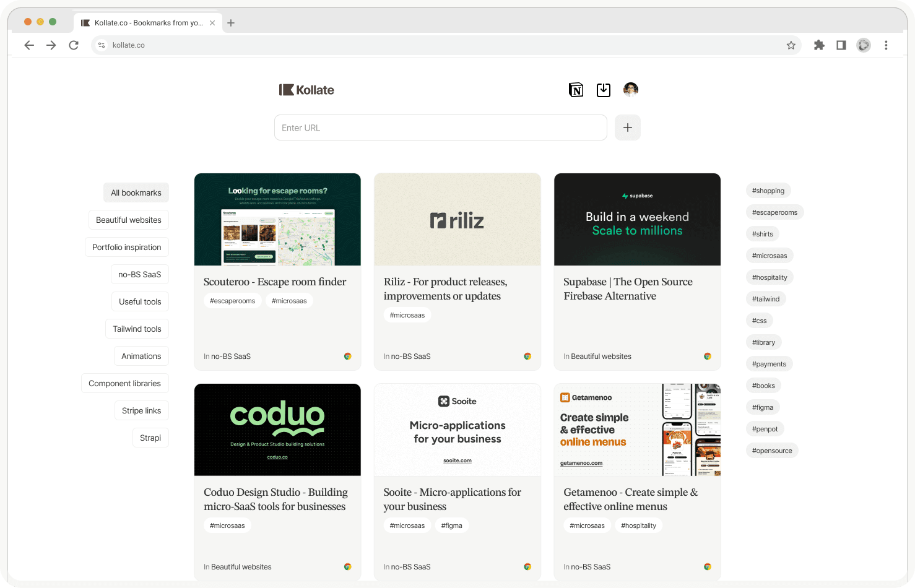Screen dimensions: 915x588
Task: Open Animations collection
Action: point(141,356)
